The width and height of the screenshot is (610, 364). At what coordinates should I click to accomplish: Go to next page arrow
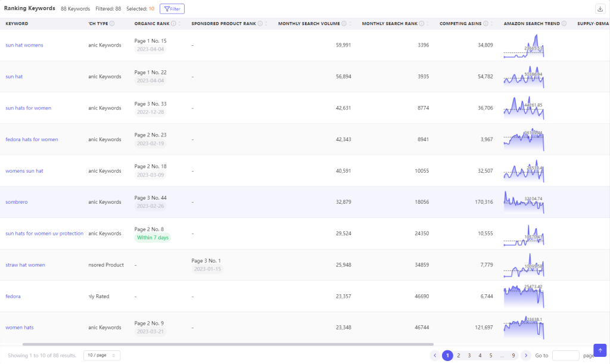(526, 356)
